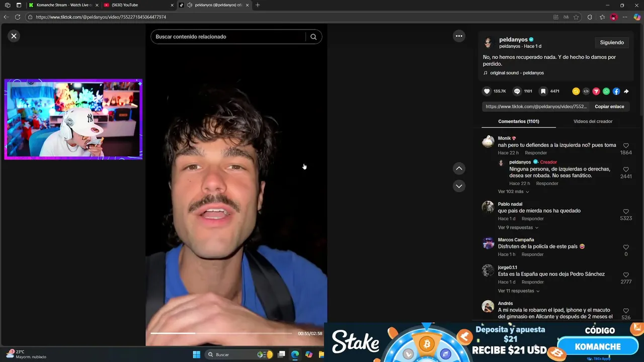
Task: Open the favorites list icon in toolbar
Action: (x=602, y=17)
